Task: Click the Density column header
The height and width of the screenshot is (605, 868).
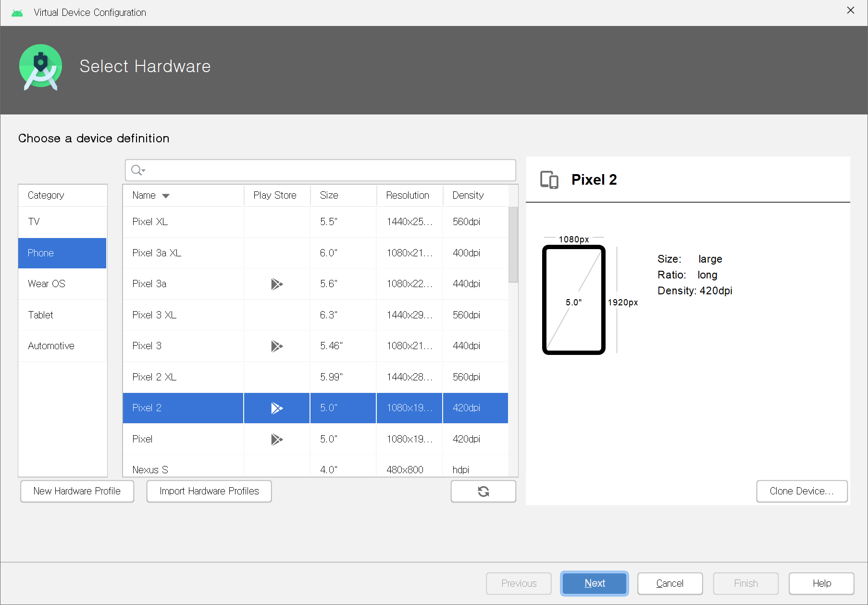Action: (475, 195)
